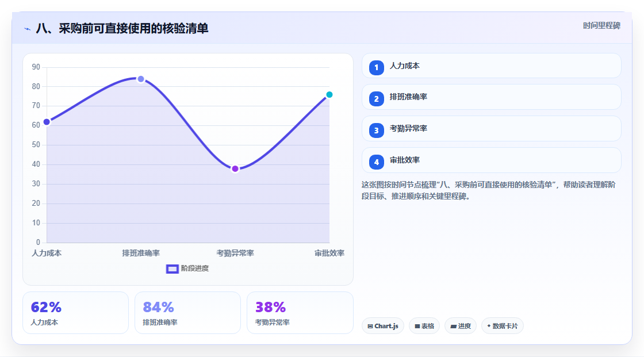Click numbered badge 3 for 考勤异常率
Image resolution: width=644 pixels, height=357 pixels.
click(x=376, y=130)
